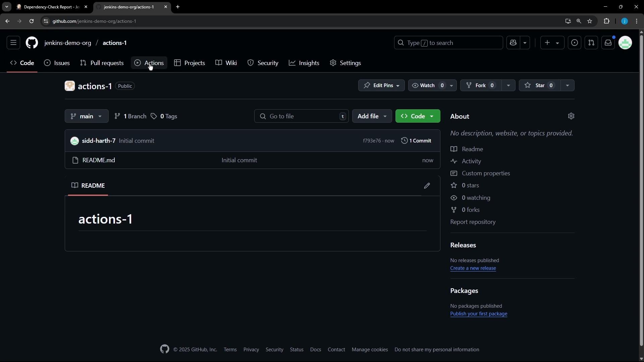The height and width of the screenshot is (362, 644).
Task: Click the browser back arrow
Action: point(7,21)
